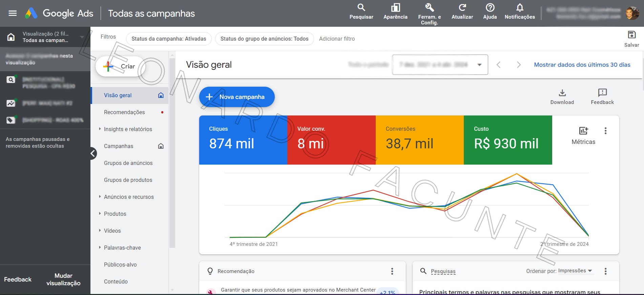The height and width of the screenshot is (295, 644).
Task: Expand the Palavras-chave menu section
Action: 100,248
